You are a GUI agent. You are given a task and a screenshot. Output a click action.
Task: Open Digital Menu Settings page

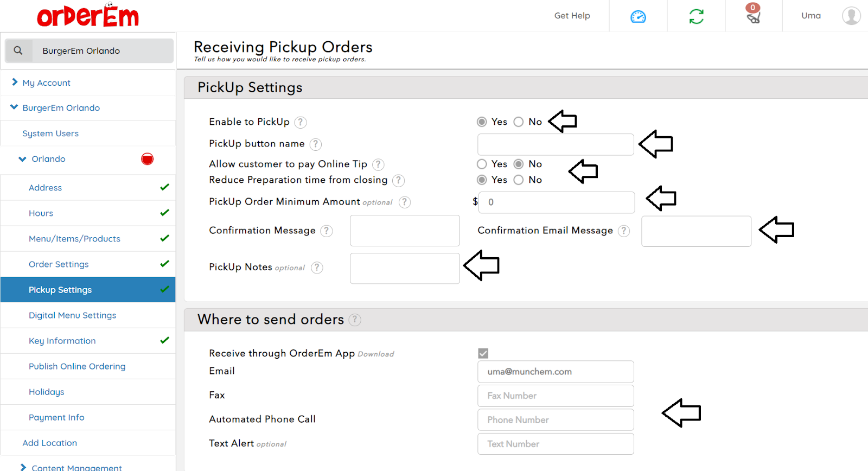72,315
